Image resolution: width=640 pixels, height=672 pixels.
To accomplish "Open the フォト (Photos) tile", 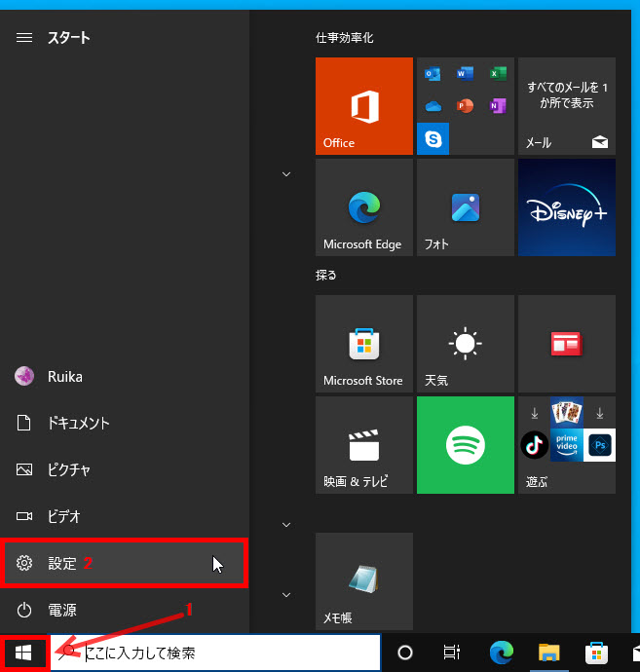I will 465,207.
